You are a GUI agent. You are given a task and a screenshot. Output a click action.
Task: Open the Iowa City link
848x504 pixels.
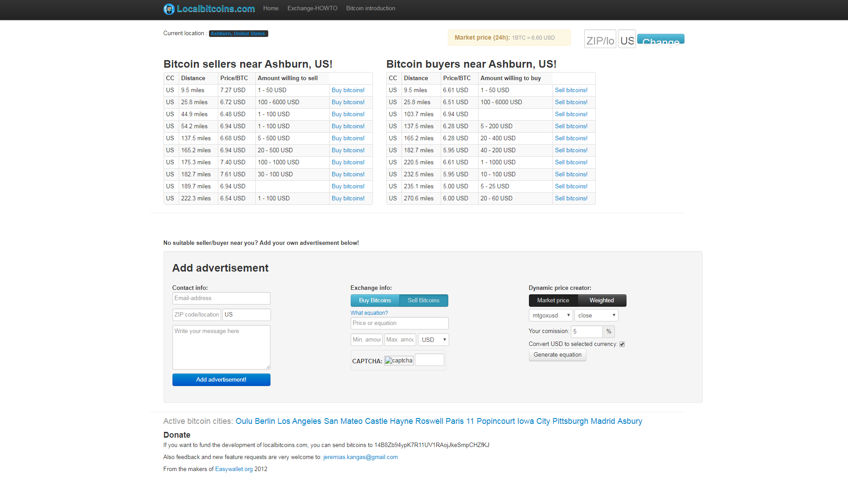tap(533, 421)
